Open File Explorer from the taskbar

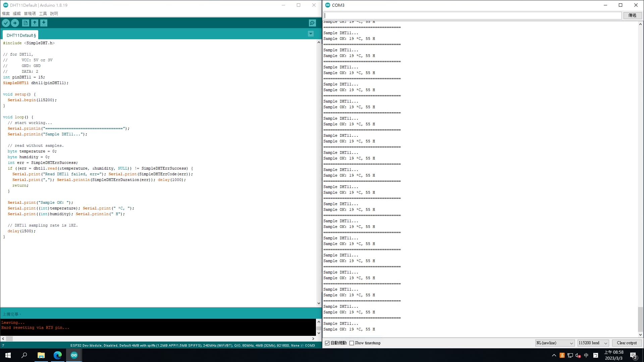coord(41,355)
